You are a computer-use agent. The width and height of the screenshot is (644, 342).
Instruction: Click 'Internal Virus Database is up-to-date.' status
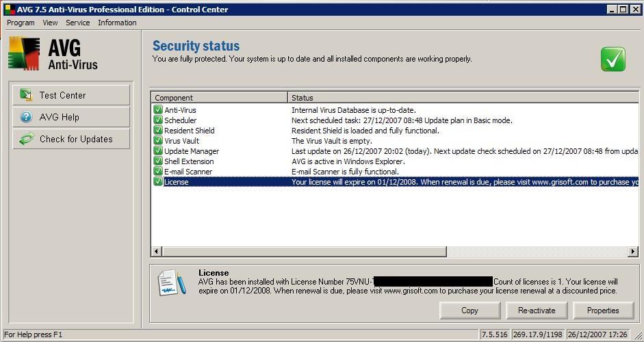click(354, 110)
